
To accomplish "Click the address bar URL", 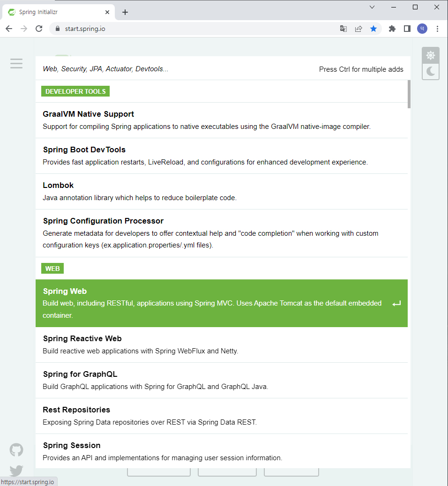I will [85, 29].
